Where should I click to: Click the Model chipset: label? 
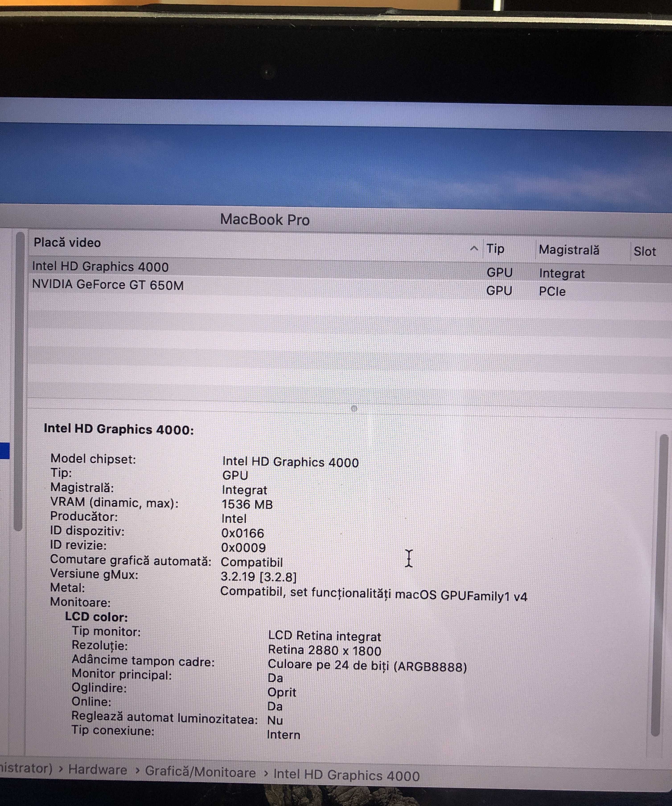coord(93,459)
